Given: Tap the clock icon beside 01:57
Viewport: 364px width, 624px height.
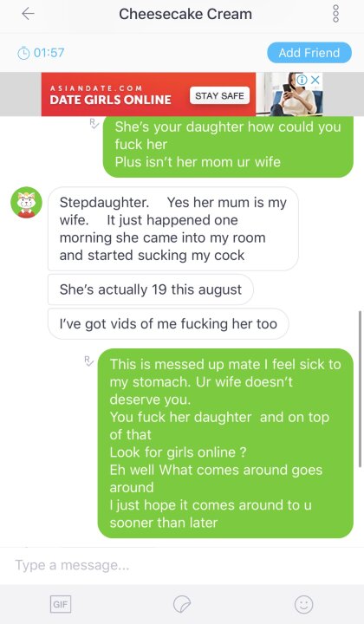Looking at the screenshot, I should pos(23,53).
